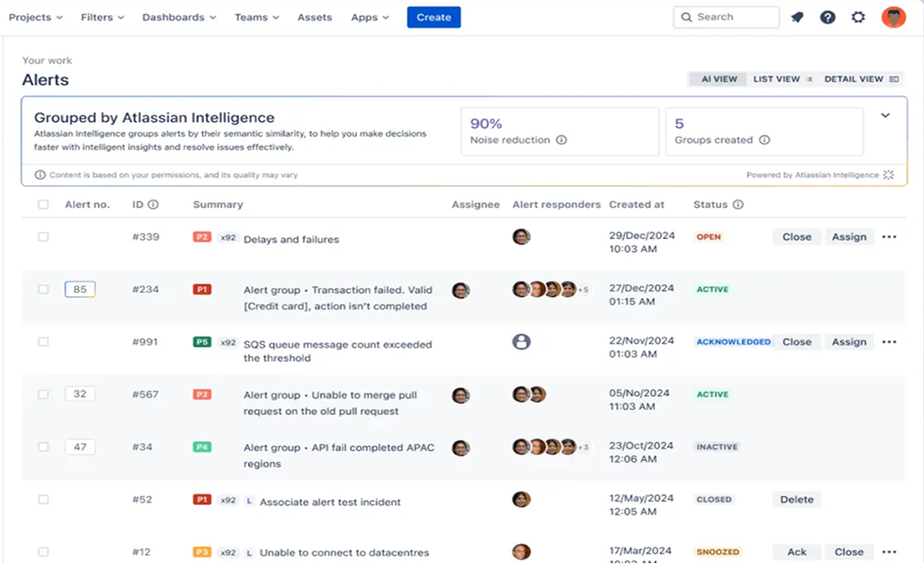This screenshot has width=924, height=564.
Task: Click the P4 priority badge on alert #34
Action: [x=202, y=447]
